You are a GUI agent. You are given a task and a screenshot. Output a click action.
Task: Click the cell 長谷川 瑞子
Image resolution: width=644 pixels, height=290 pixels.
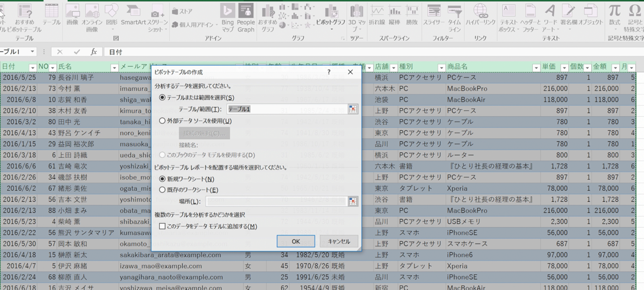pos(88,77)
